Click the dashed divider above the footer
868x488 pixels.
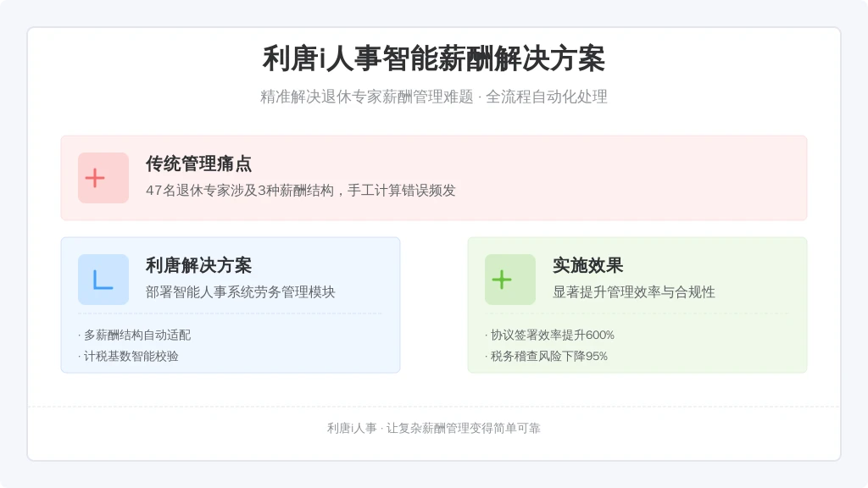click(434, 407)
